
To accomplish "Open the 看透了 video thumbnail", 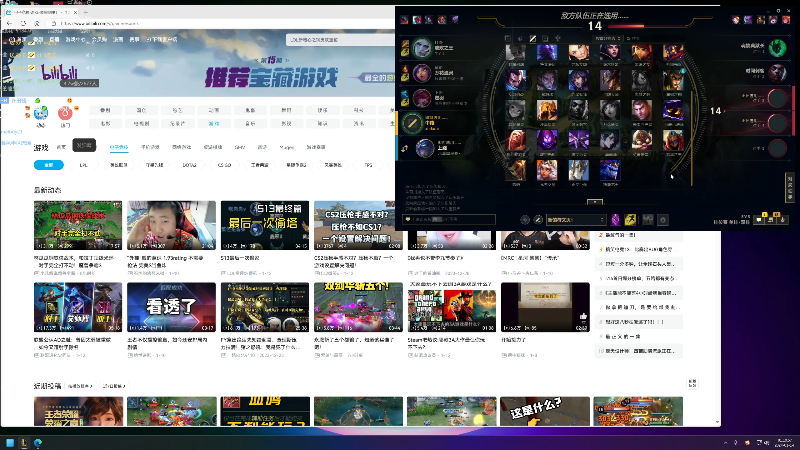I will pos(171,307).
